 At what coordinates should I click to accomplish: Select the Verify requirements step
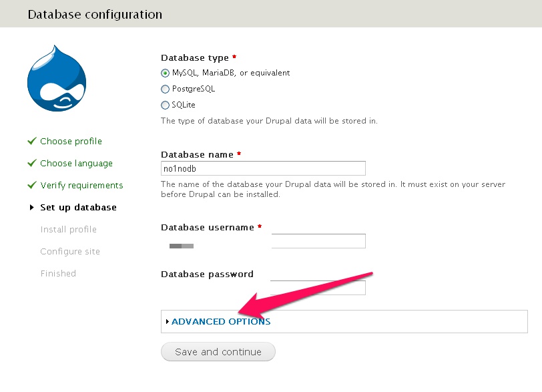(81, 185)
